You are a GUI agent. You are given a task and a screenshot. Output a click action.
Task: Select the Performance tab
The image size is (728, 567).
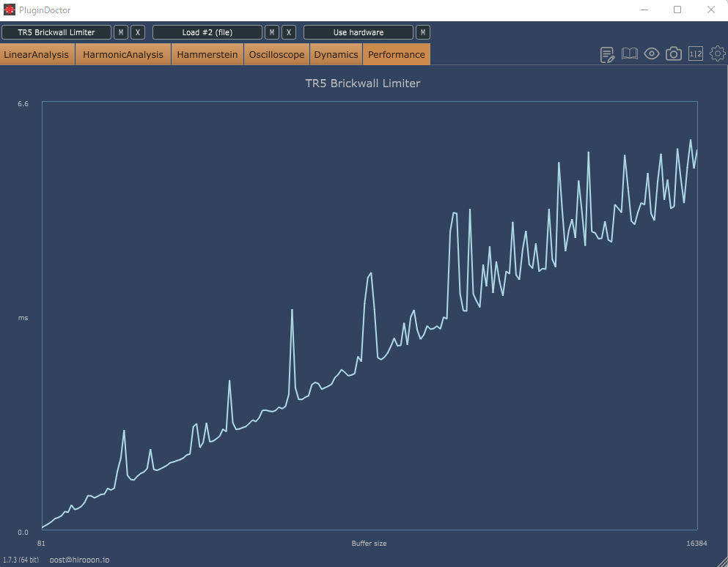point(397,54)
